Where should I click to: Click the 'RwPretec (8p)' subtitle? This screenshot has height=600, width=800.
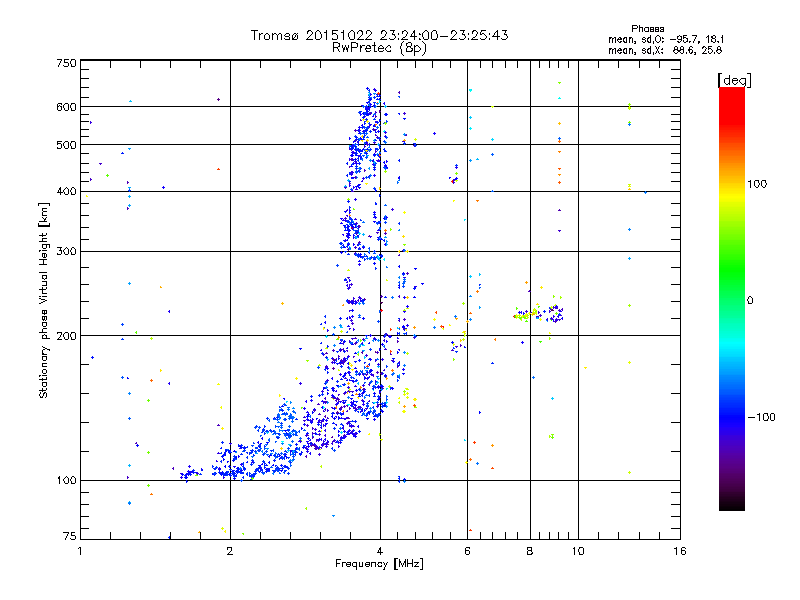[x=379, y=48]
